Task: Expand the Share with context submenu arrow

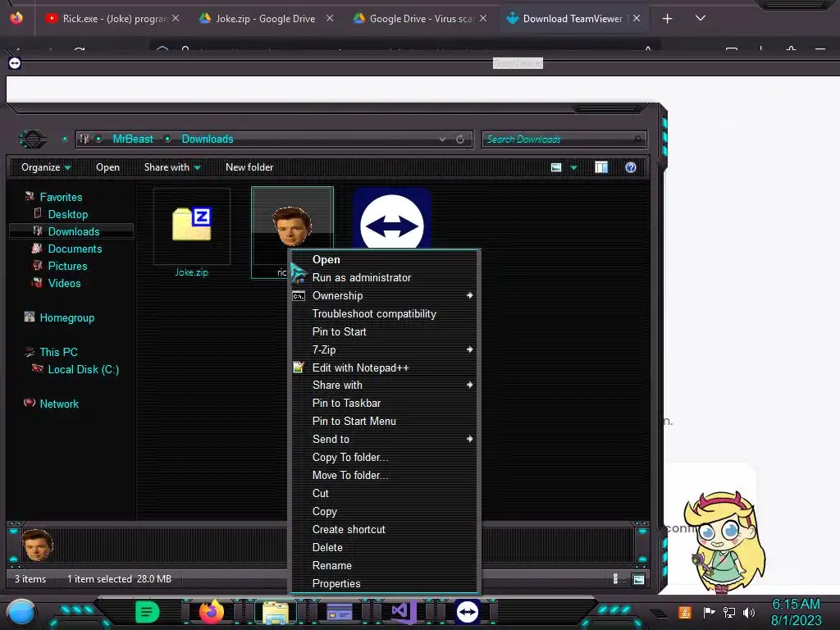Action: tap(470, 386)
